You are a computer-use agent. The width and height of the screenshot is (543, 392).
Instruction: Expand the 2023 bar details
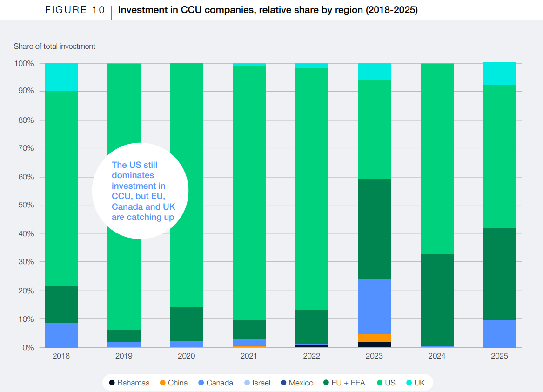375,209
